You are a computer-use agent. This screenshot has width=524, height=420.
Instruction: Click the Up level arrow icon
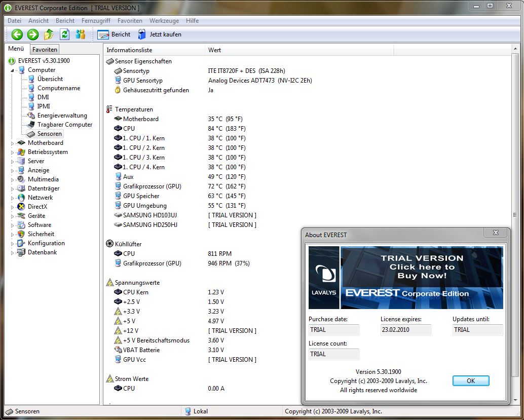49,34
